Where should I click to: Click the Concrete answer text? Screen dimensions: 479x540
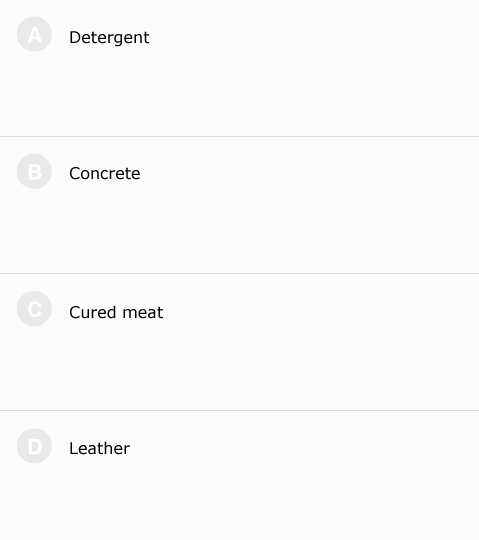[105, 173]
